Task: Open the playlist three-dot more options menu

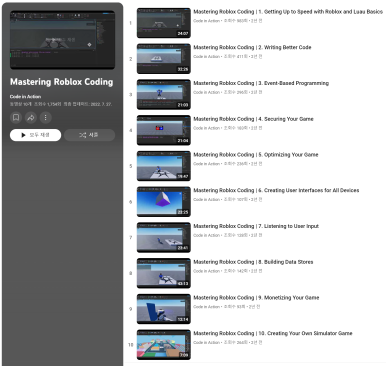Action: point(46,117)
